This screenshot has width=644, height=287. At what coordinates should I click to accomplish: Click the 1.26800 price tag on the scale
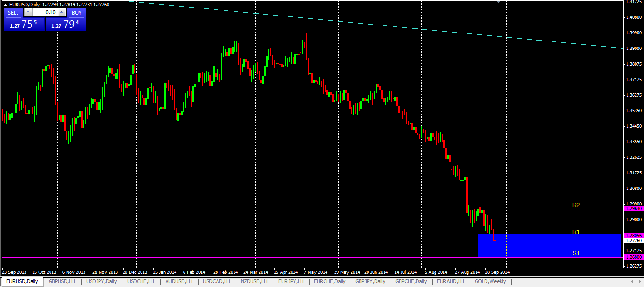(x=633, y=257)
